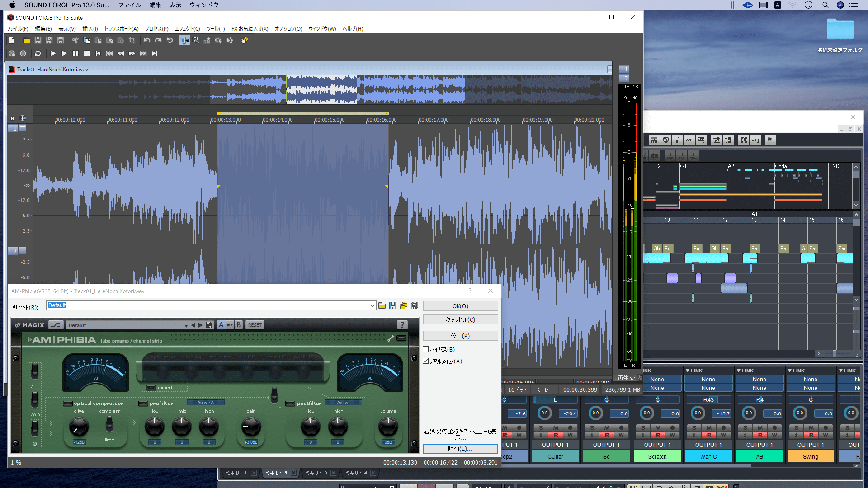This screenshot has height=488, width=868.
Task: Toggle optical compressor on/off switch
Action: [68, 403]
